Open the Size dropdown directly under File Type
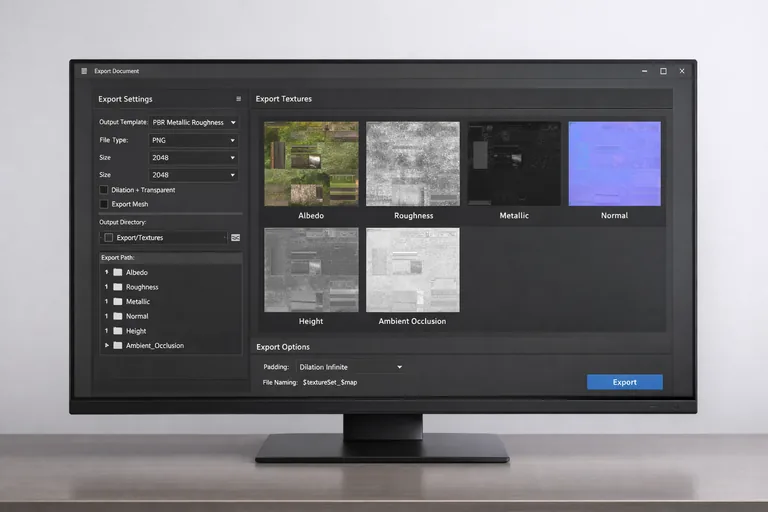The width and height of the screenshot is (768, 512). click(193, 158)
